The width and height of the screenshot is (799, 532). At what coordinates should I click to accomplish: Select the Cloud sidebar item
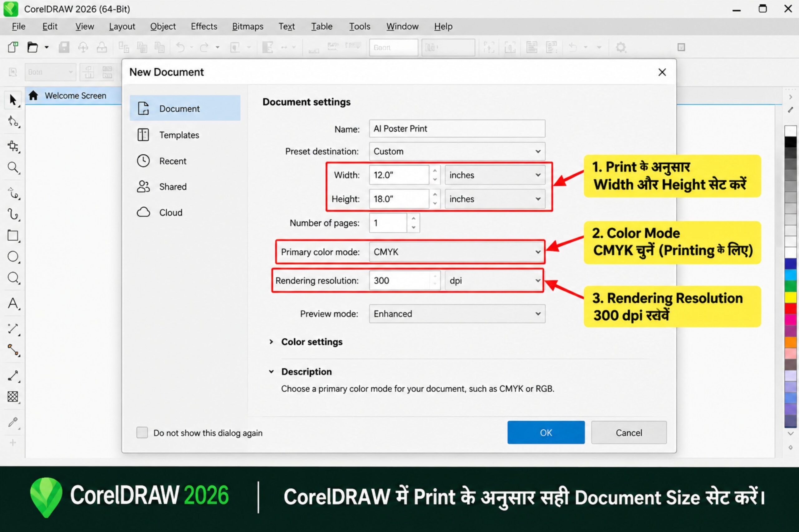coord(185,212)
